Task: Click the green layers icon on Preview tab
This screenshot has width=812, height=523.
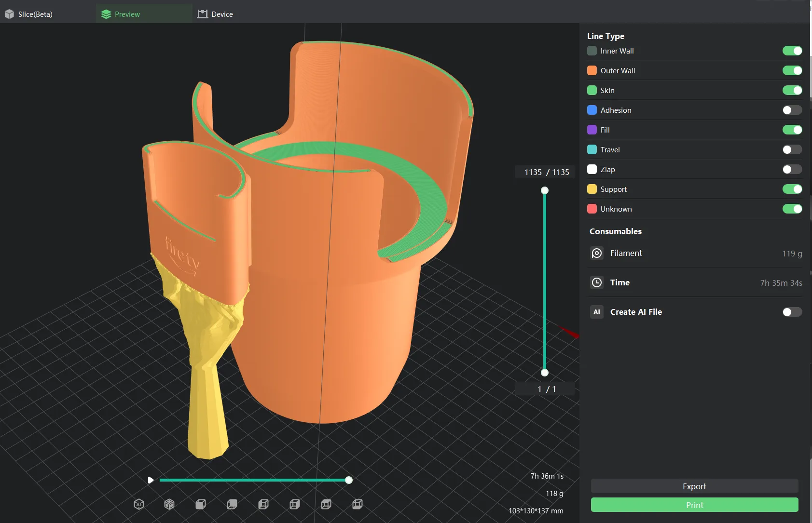Action: point(106,14)
